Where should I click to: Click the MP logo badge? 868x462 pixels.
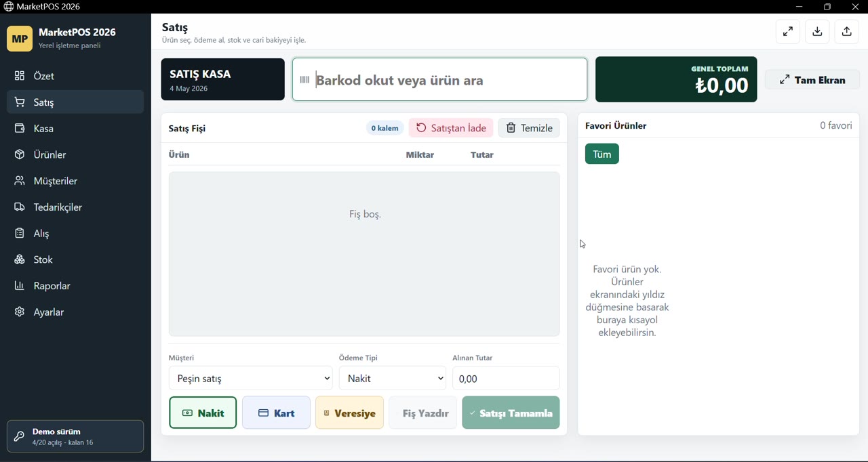(x=20, y=39)
